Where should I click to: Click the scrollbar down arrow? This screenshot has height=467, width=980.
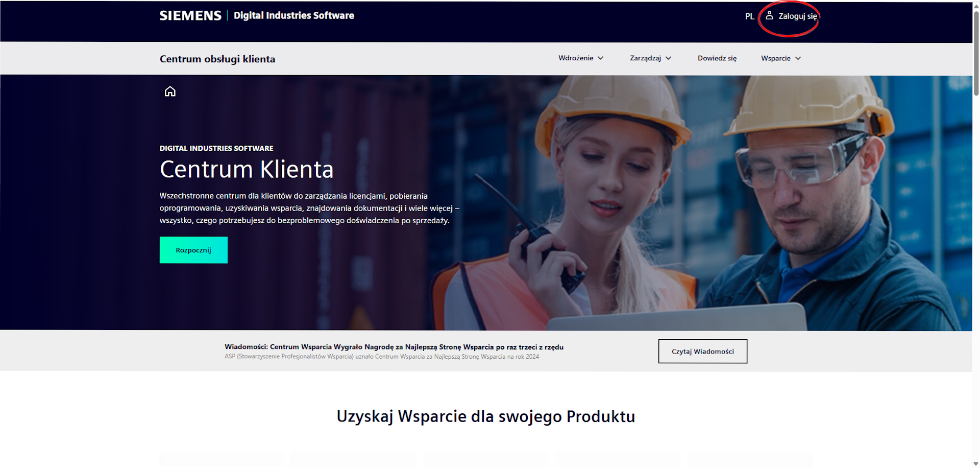pyautogui.click(x=976, y=463)
